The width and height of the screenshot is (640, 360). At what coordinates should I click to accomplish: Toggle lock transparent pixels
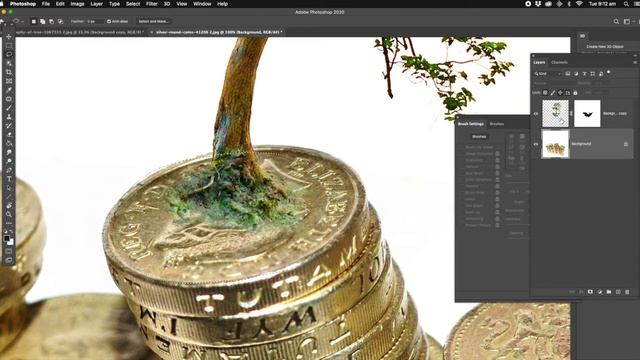coord(545,93)
